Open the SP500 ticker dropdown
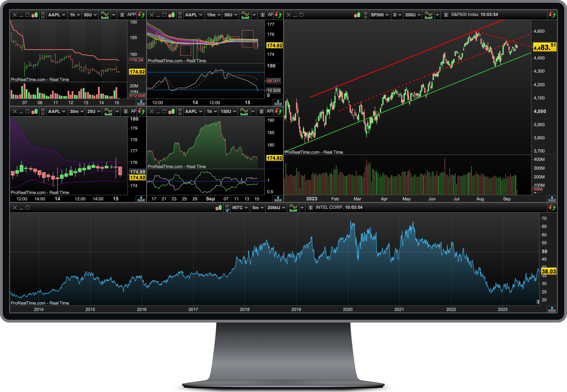Image resolution: width=567 pixels, height=392 pixels. [x=379, y=15]
